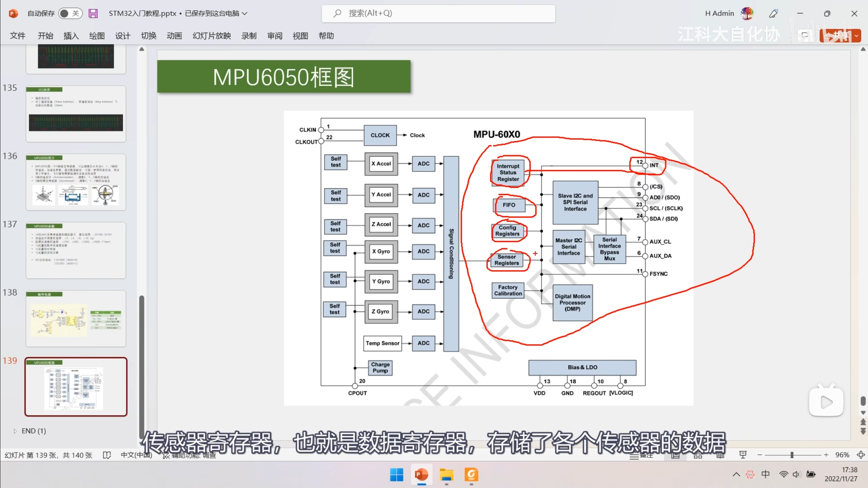868x488 pixels.
Task: Open the 插入 ribbon tab
Action: 71,36
